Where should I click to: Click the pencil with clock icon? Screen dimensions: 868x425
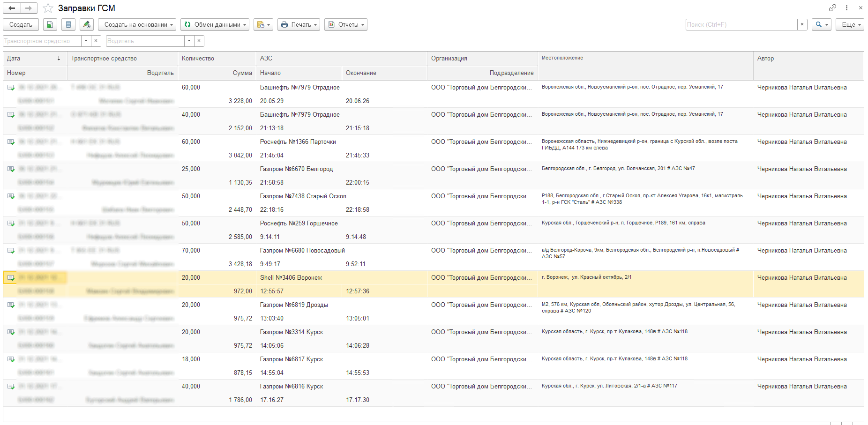click(x=86, y=24)
